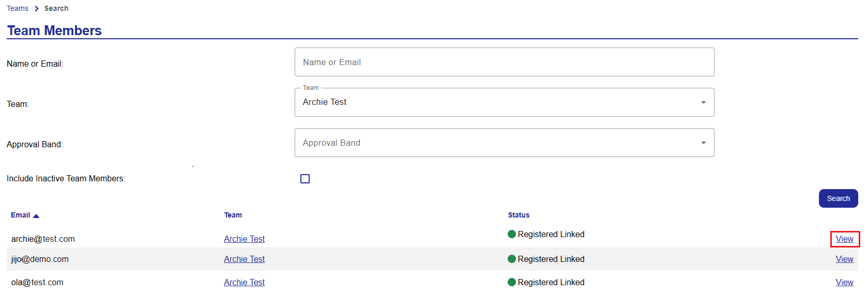Image resolution: width=868 pixels, height=295 pixels.
Task: Sort results by Email column header
Action: tap(21, 215)
